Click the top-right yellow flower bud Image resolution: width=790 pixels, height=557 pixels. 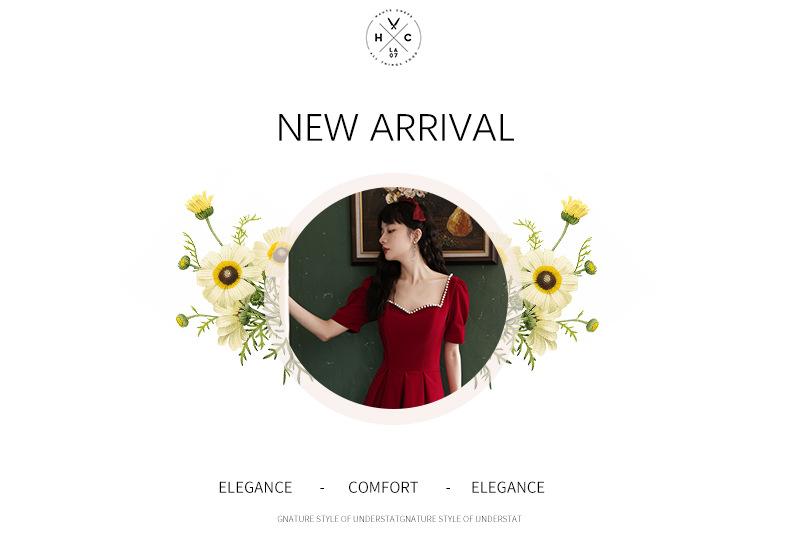pos(574,210)
